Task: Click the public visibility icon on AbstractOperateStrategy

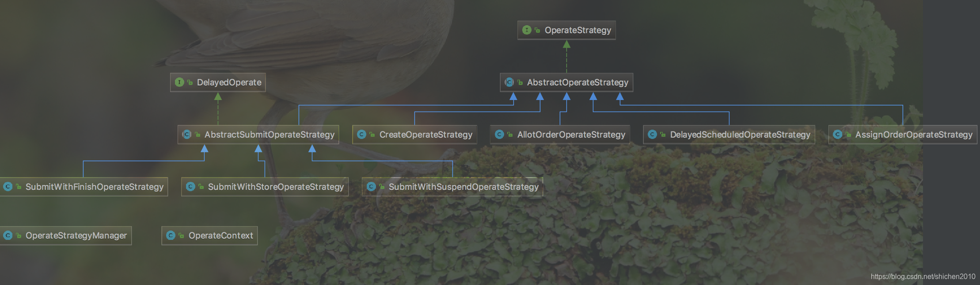Action: pyautogui.click(x=520, y=82)
